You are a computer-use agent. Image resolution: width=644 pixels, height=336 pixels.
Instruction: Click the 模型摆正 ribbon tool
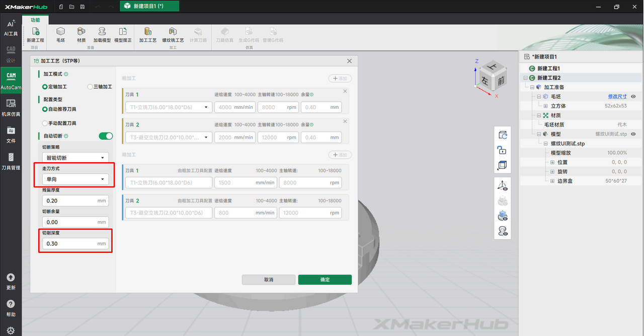[x=123, y=34]
